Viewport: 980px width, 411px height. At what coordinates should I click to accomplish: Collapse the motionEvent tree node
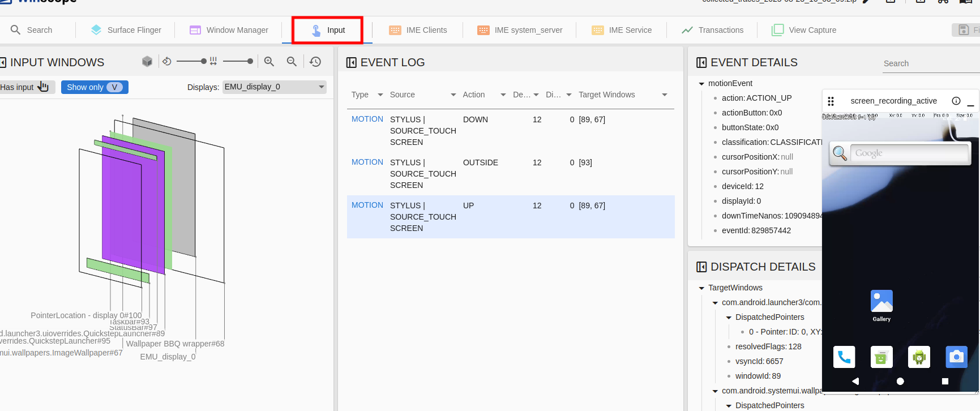click(701, 84)
